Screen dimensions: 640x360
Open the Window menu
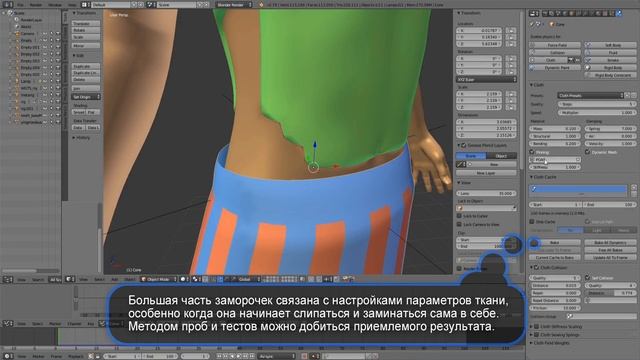55,5
